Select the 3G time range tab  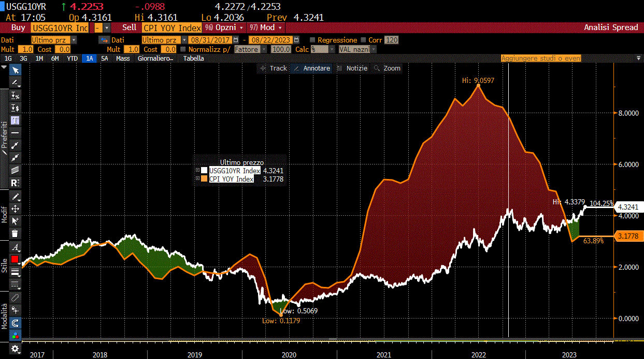(x=23, y=59)
